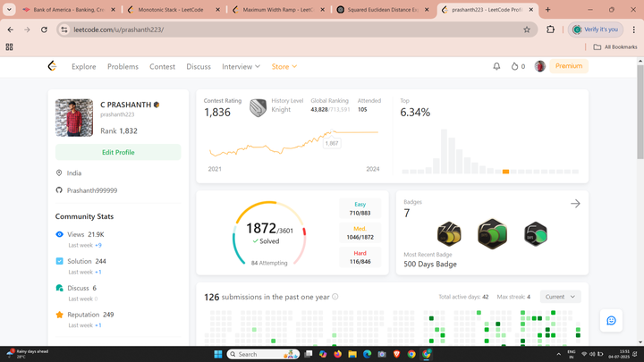Click the Discuss 6 community stat

[x=76, y=288]
